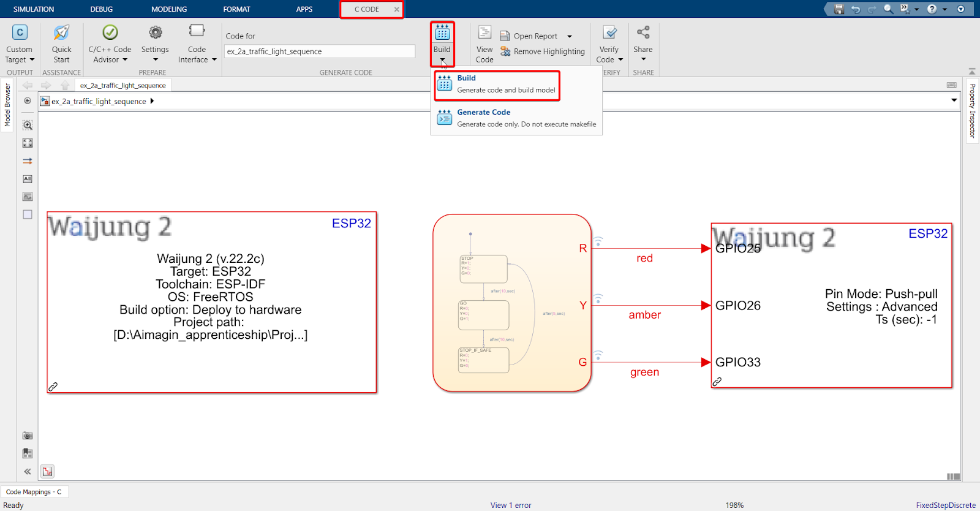Open the Share menu
This screenshot has width=980, height=511.
643,44
